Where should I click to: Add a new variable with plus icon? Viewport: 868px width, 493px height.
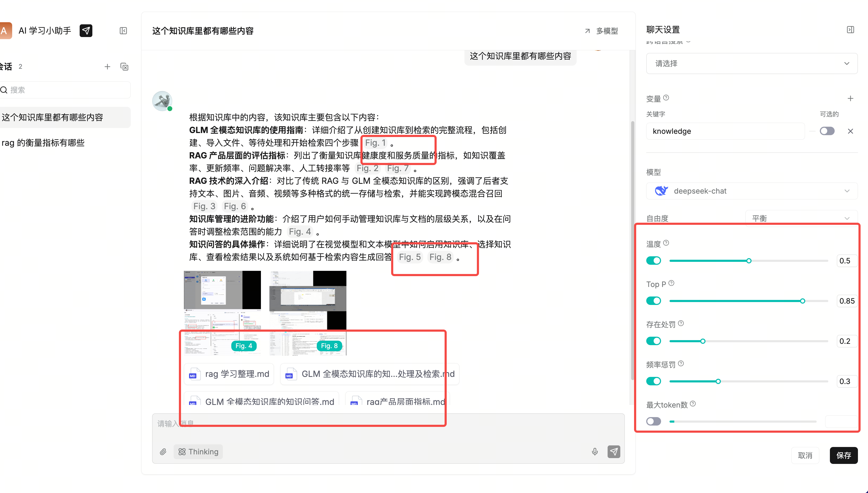[x=850, y=99]
